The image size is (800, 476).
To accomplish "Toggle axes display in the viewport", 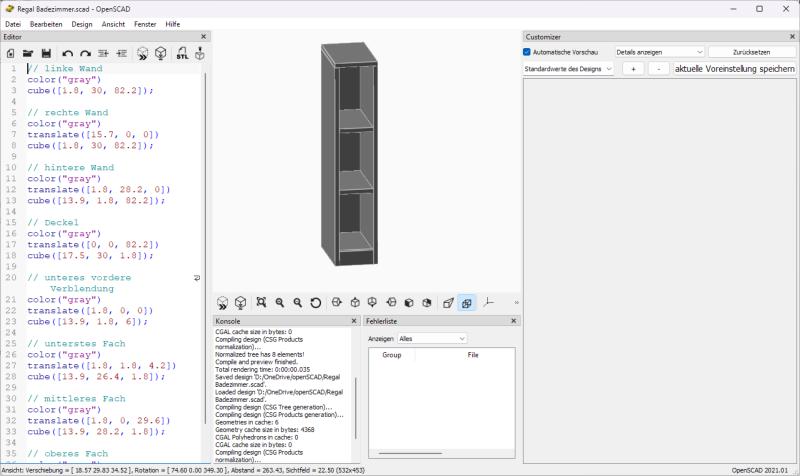I will point(488,303).
